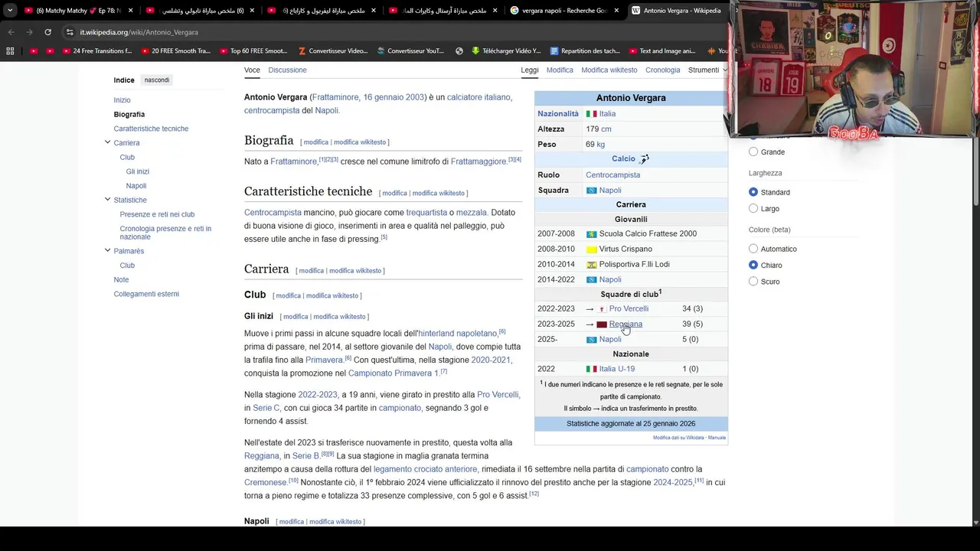Switch to the 'Matchy Matchy Ep 78' browser tab
The width and height of the screenshot is (980, 551).
click(80, 11)
